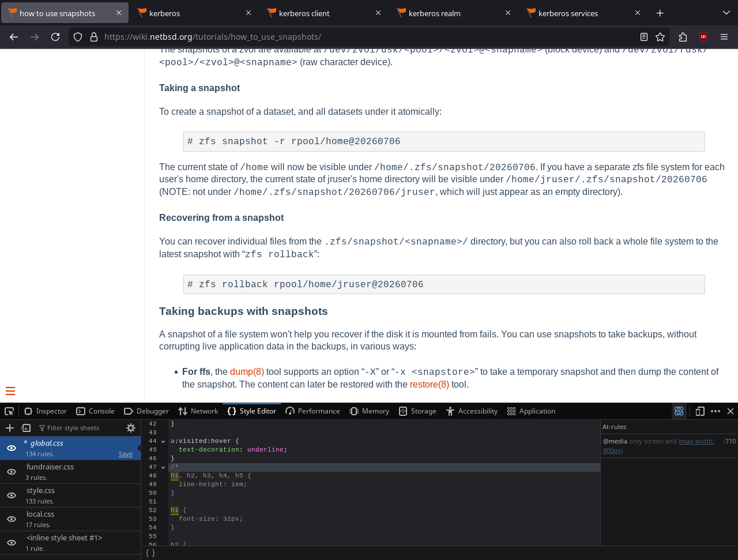Pick an element from the page
The height and width of the screenshot is (560, 738).
(x=9, y=411)
